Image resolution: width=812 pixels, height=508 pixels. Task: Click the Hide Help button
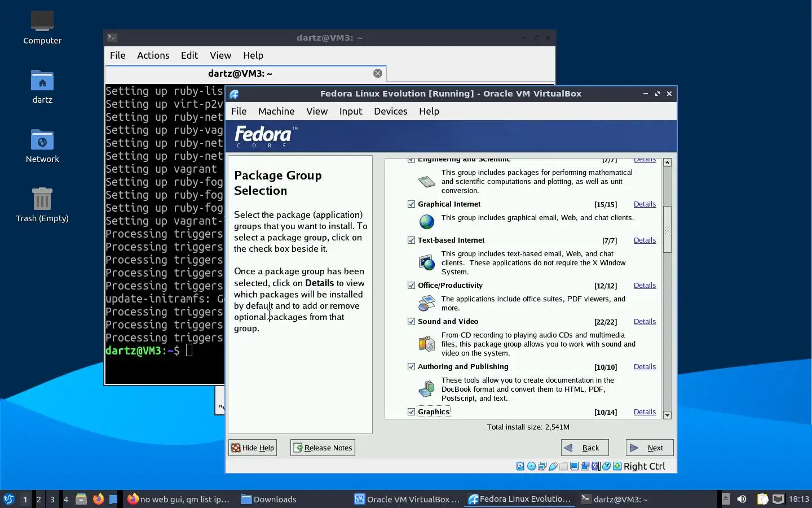tap(253, 448)
